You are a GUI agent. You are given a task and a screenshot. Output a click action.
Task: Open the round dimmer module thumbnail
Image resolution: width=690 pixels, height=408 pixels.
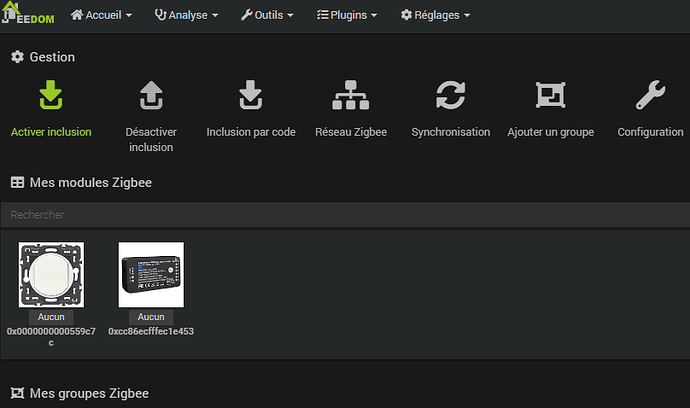click(x=51, y=274)
